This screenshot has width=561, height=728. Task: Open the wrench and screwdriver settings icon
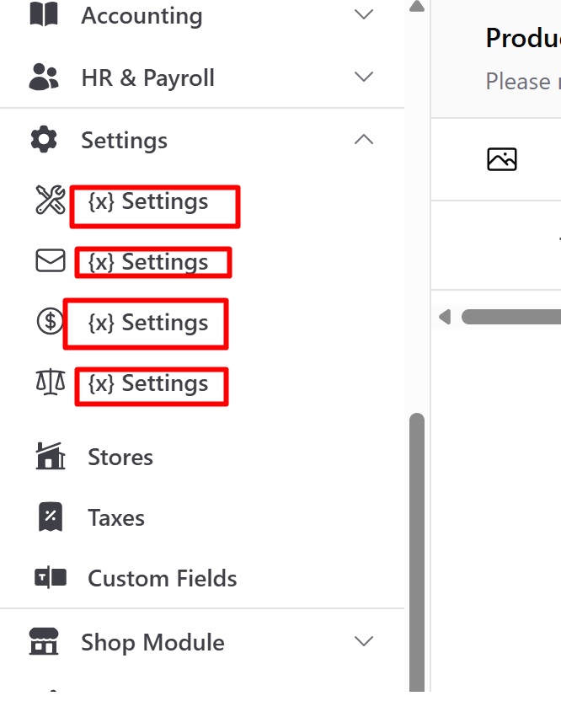(51, 200)
